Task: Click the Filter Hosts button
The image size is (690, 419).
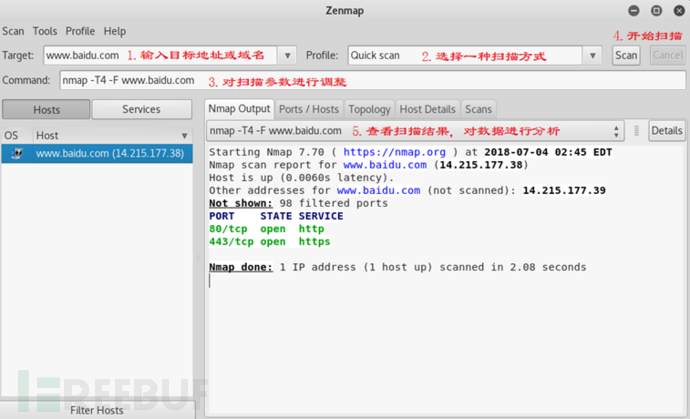Action: coord(97,410)
